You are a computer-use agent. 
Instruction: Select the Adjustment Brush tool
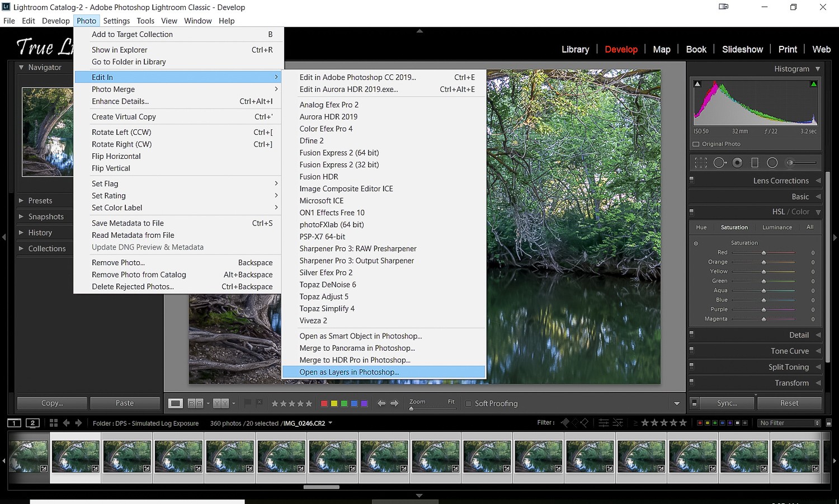pos(790,162)
